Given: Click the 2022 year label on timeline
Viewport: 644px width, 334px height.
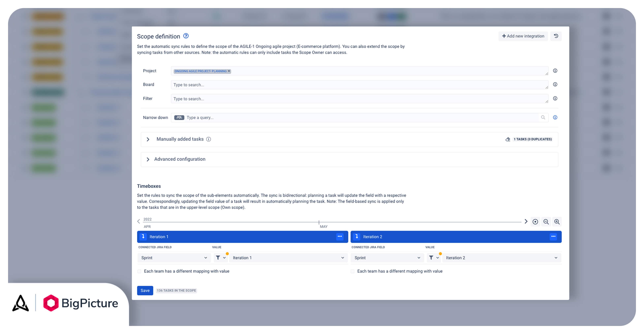Looking at the screenshot, I should pyautogui.click(x=147, y=219).
